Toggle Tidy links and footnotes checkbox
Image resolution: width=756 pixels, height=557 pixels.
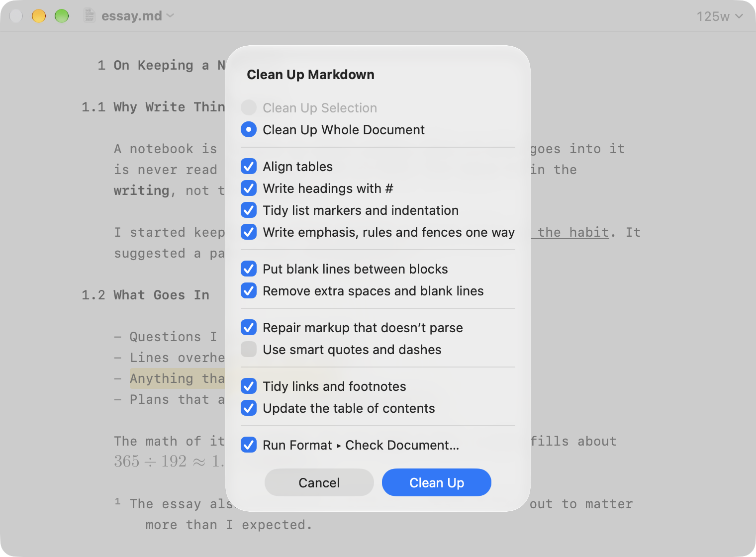coord(249,386)
